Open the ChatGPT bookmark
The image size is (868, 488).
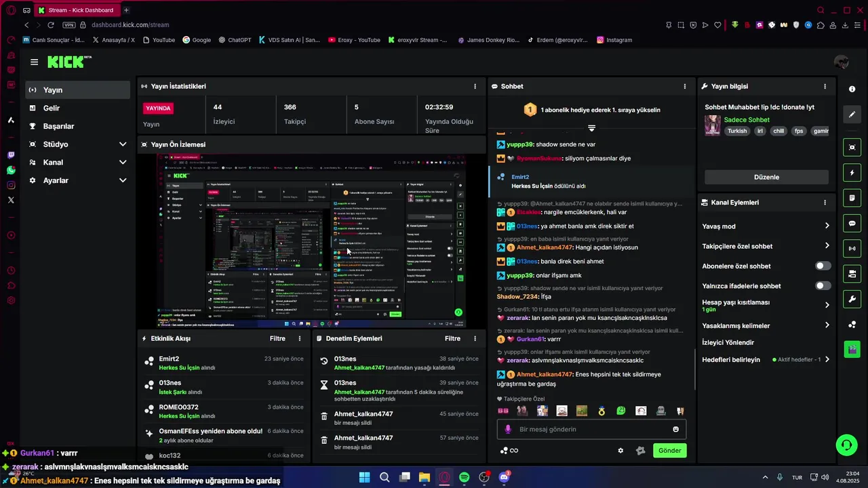click(x=235, y=40)
